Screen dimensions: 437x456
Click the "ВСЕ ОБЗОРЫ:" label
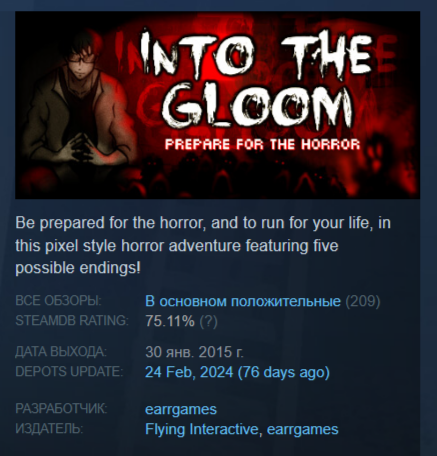point(58,301)
